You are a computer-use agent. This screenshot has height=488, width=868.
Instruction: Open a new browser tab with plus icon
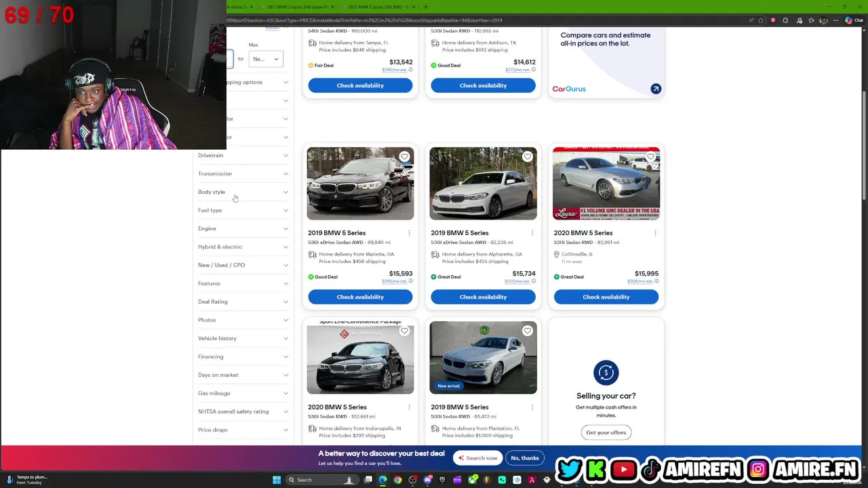(425, 7)
